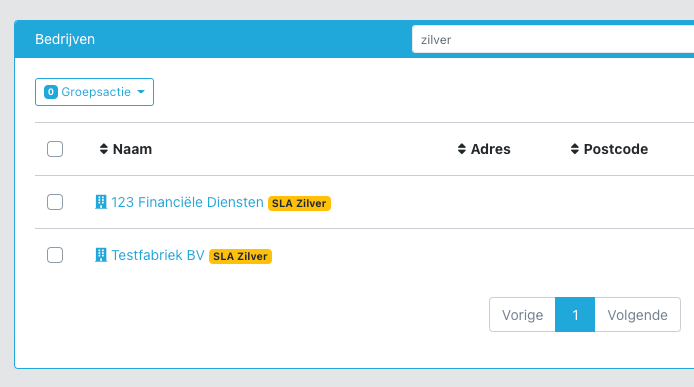Sort by Adres using its sort arrows
The width and height of the screenshot is (694, 387).
[x=462, y=149]
